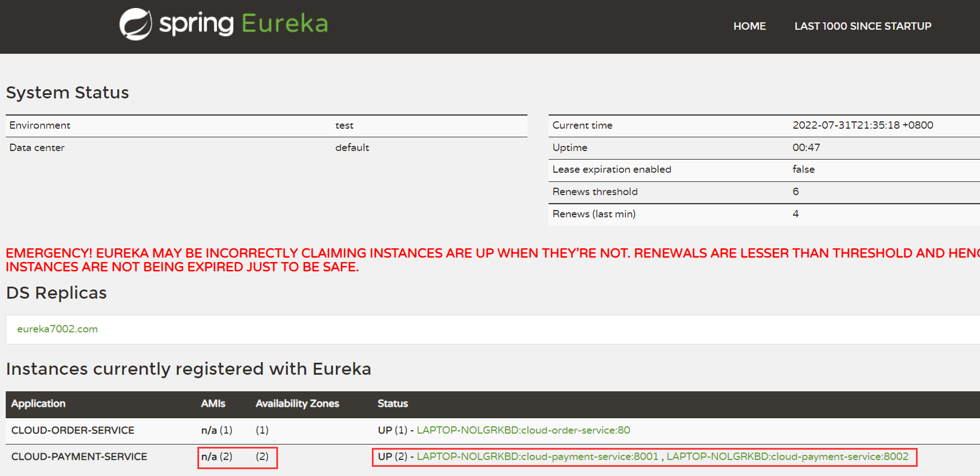980x476 pixels.
Task: Click the System Status heading
Action: click(x=68, y=93)
